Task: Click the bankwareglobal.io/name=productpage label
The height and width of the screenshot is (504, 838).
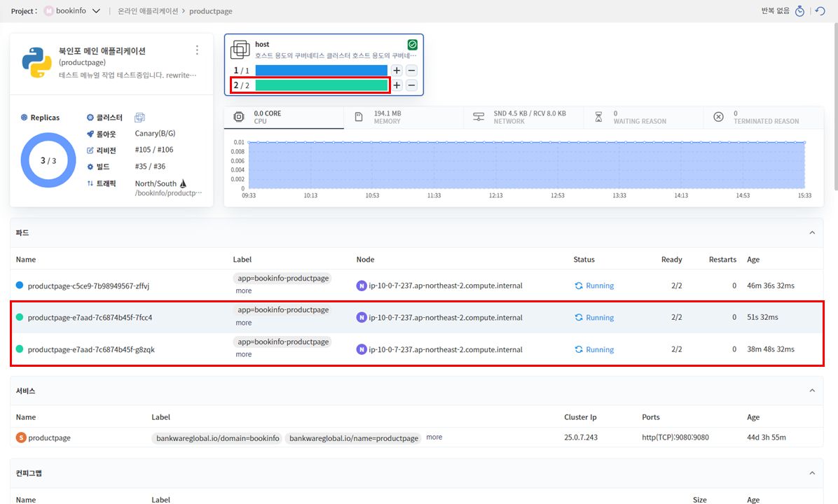Action: pyautogui.click(x=353, y=438)
